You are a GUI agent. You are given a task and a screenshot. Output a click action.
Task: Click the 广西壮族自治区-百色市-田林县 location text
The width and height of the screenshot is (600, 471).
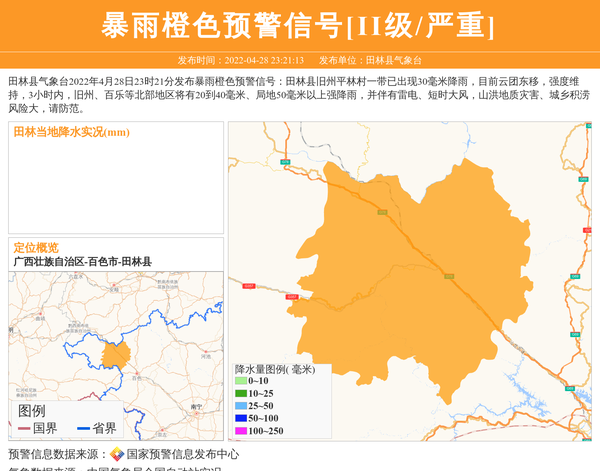point(83,262)
